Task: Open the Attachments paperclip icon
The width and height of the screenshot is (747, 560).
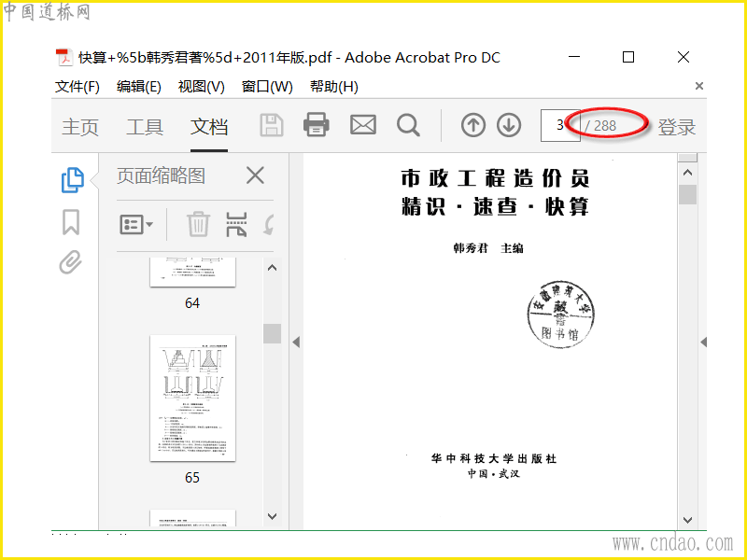Action: [71, 262]
